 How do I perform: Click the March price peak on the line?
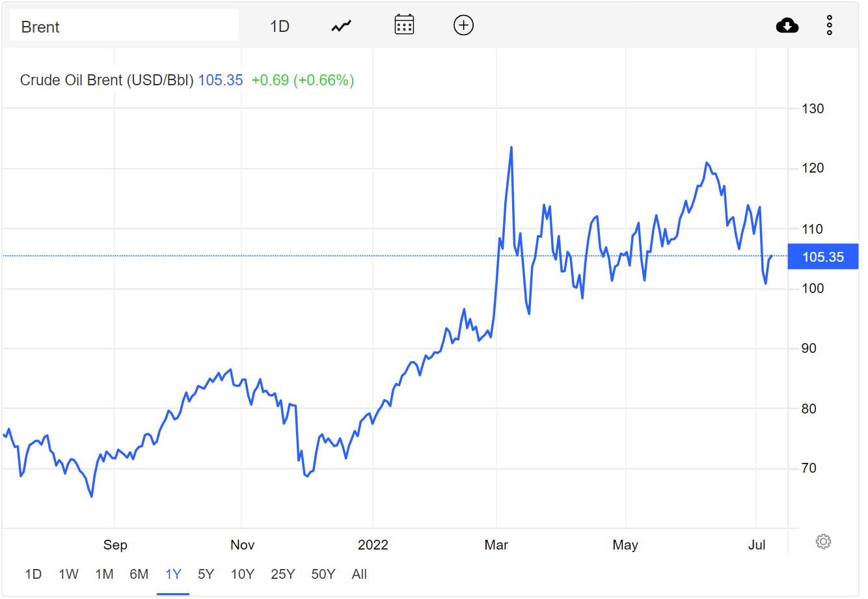511,147
